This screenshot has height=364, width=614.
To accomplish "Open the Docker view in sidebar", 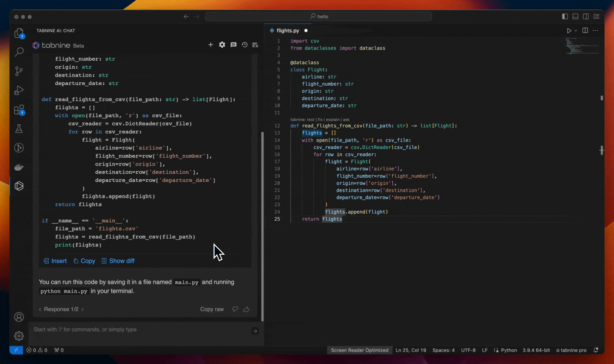I will pyautogui.click(x=19, y=167).
